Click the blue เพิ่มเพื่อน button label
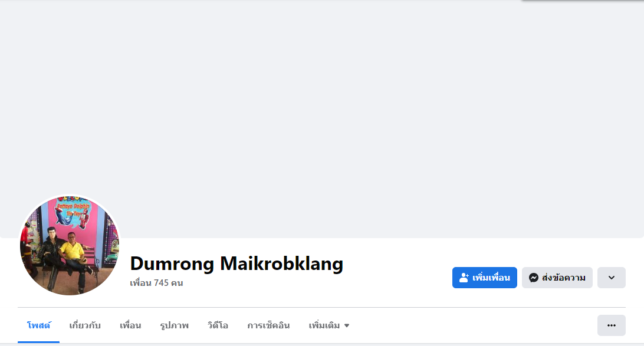The image size is (644, 346). click(491, 278)
